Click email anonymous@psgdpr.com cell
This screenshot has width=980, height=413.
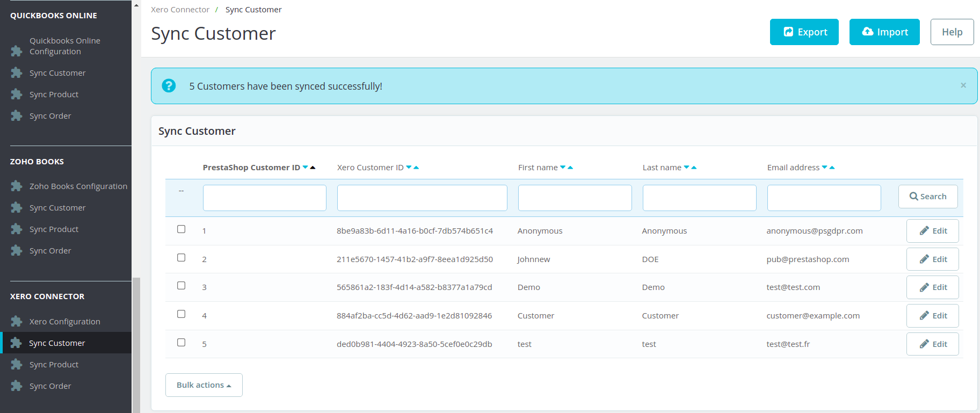pos(815,230)
